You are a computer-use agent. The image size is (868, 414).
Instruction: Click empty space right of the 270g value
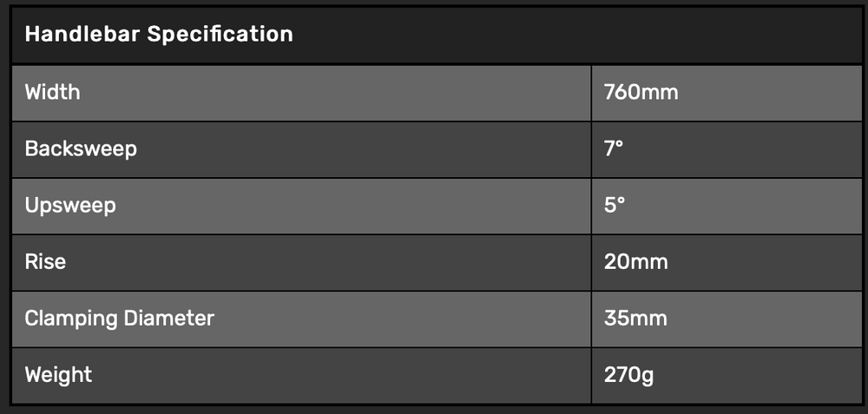[764, 376]
